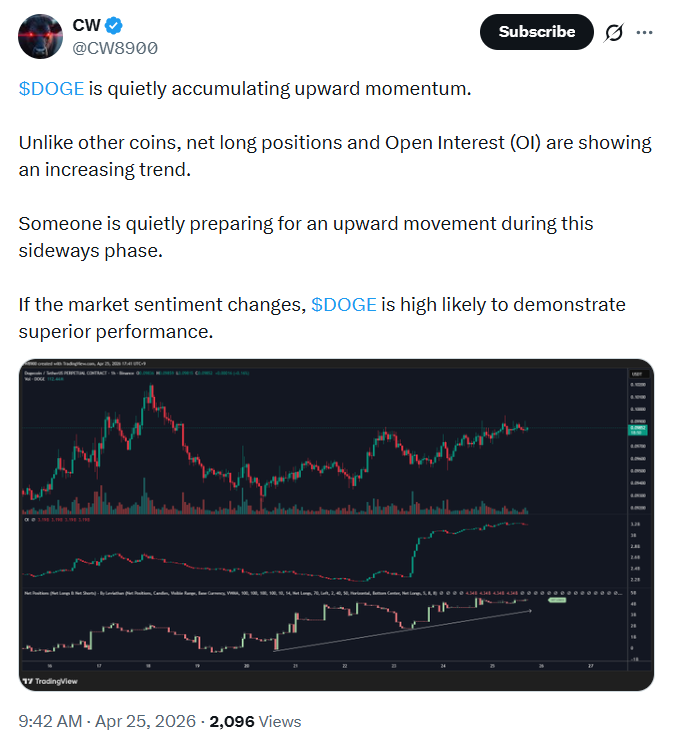Click the USDT label on chart
This screenshot has height=739, width=673.
point(635,373)
